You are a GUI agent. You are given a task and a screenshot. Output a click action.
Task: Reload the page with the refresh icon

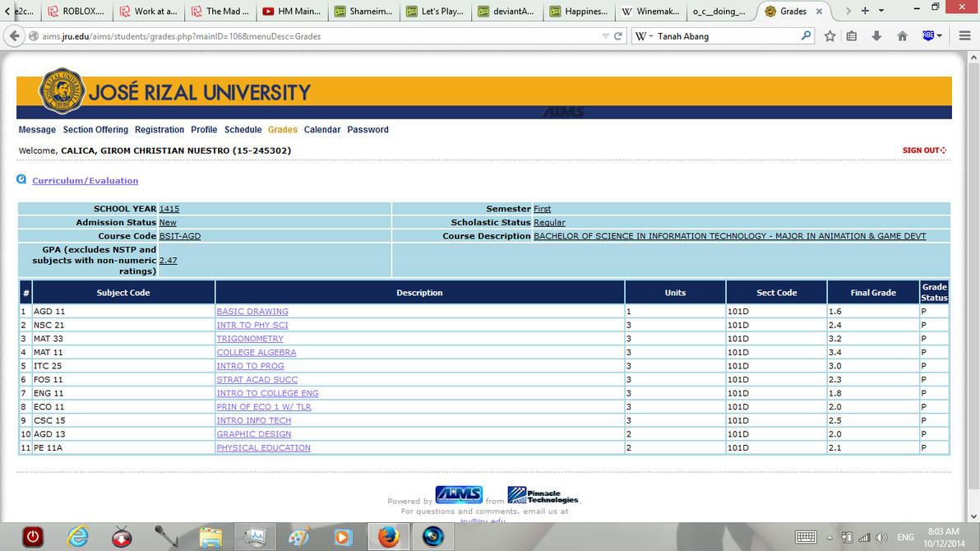tap(618, 36)
